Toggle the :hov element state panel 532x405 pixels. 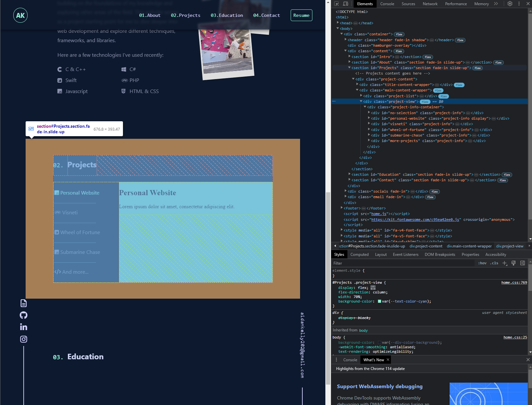coord(482,263)
